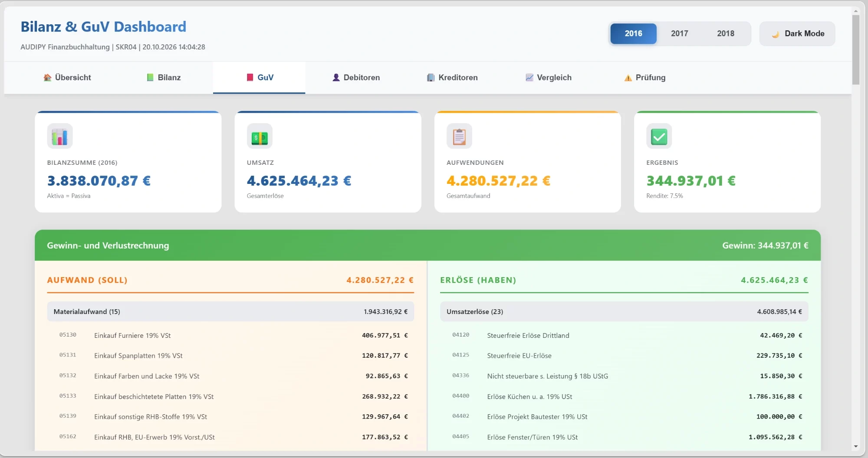This screenshot has height=458, width=868.
Task: Select row Einkauf beschichtetete Platten 19% VSt
Action: pos(230,396)
